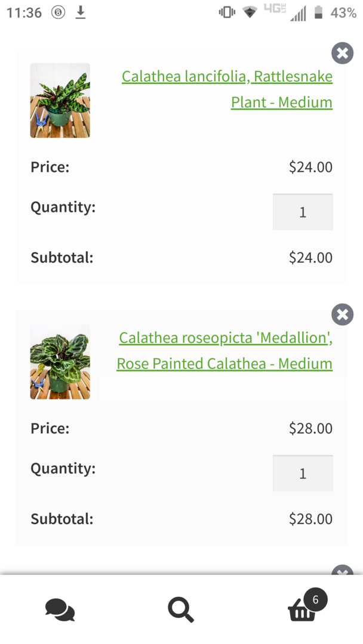The width and height of the screenshot is (363, 644).
Task: Tap the circled 8 notification icon
Action: (x=58, y=13)
